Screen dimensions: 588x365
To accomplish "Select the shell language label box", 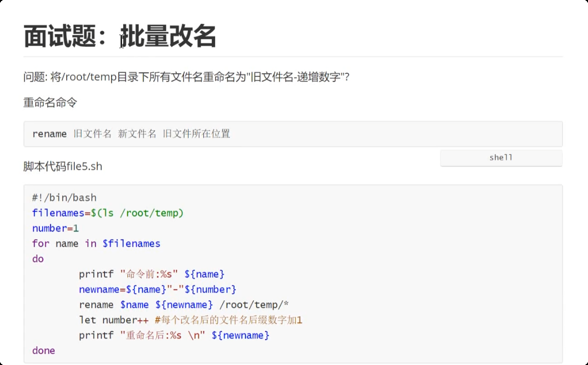I will [501, 158].
